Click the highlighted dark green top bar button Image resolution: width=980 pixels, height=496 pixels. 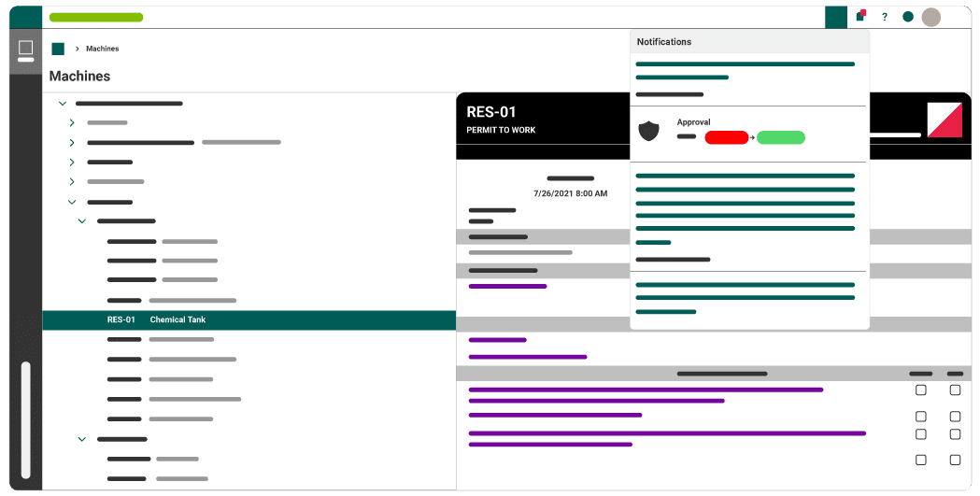[836, 17]
